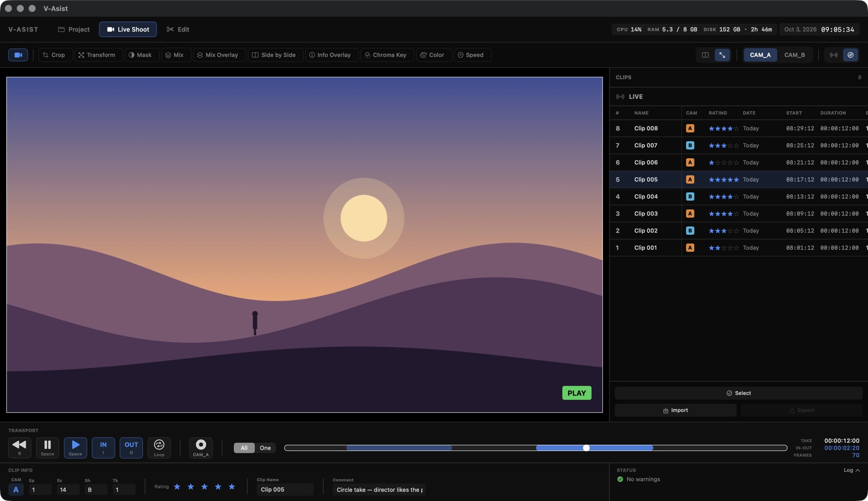Start playback with the blue Play button
Image resolution: width=868 pixels, height=501 pixels.
(75, 448)
